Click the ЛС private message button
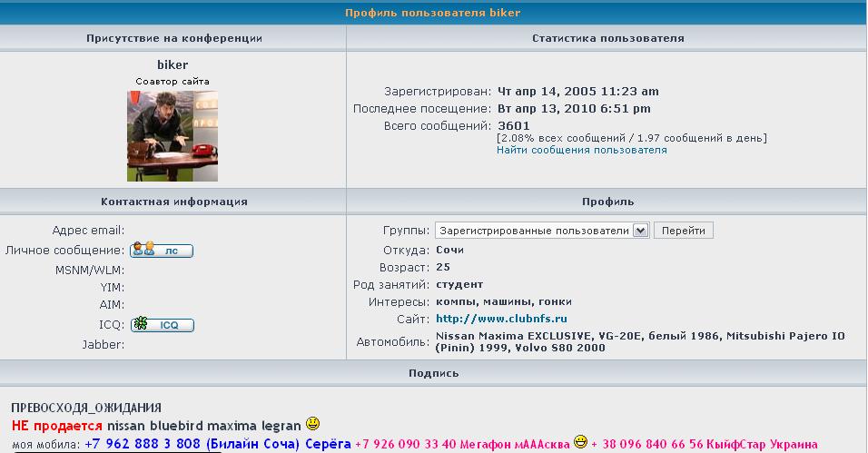Image resolution: width=868 pixels, height=453 pixels. pos(162,251)
